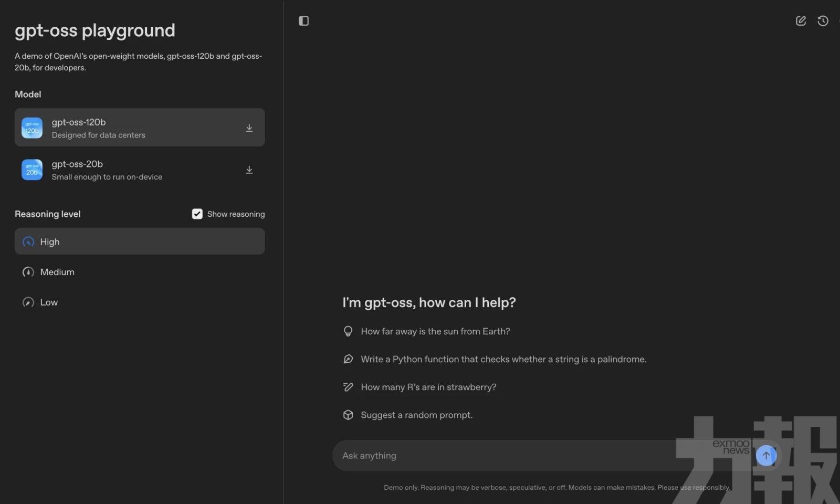This screenshot has height=504, width=840.
Task: Click the gpt-oss playground title
Action: click(x=95, y=30)
